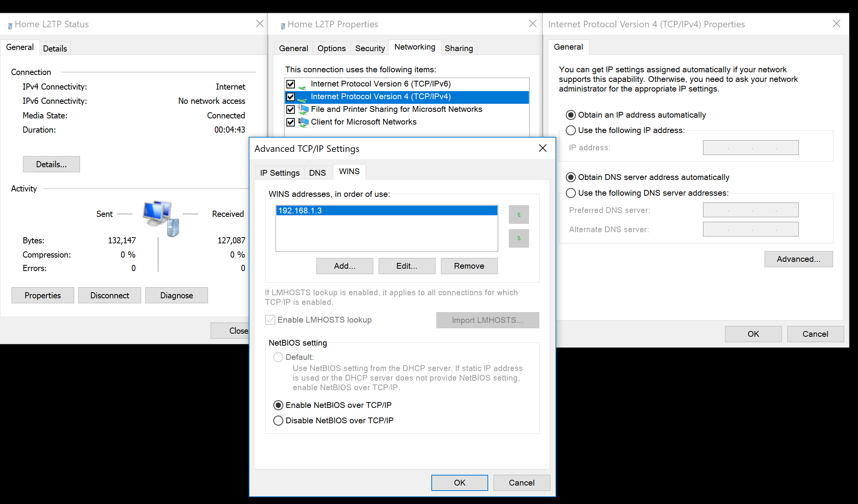Select Use the following IP address
The height and width of the screenshot is (504, 858).
(571, 130)
